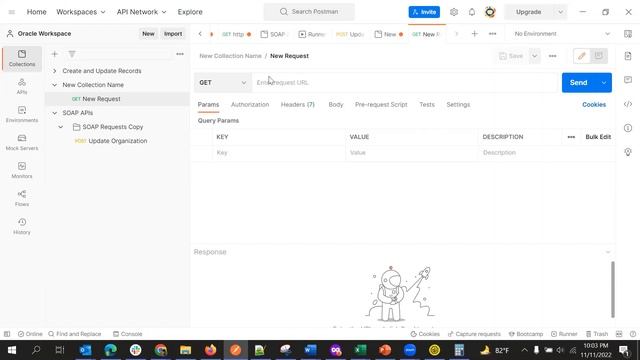640x360 pixels.
Task: Open the Save options dropdown arrow
Action: point(534,56)
